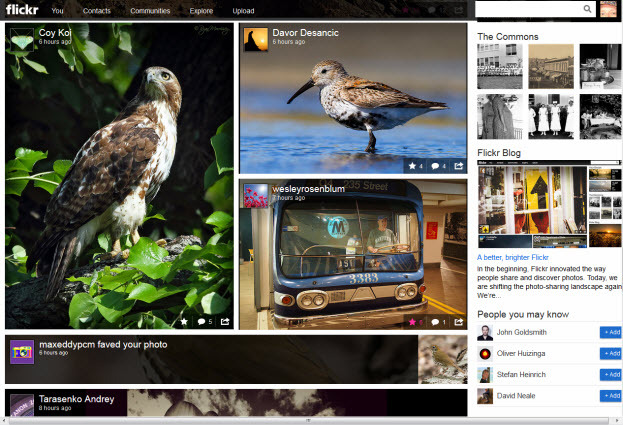623x425 pixels.
Task: Open maxeddypcm's camera avatar
Action: tap(22, 352)
